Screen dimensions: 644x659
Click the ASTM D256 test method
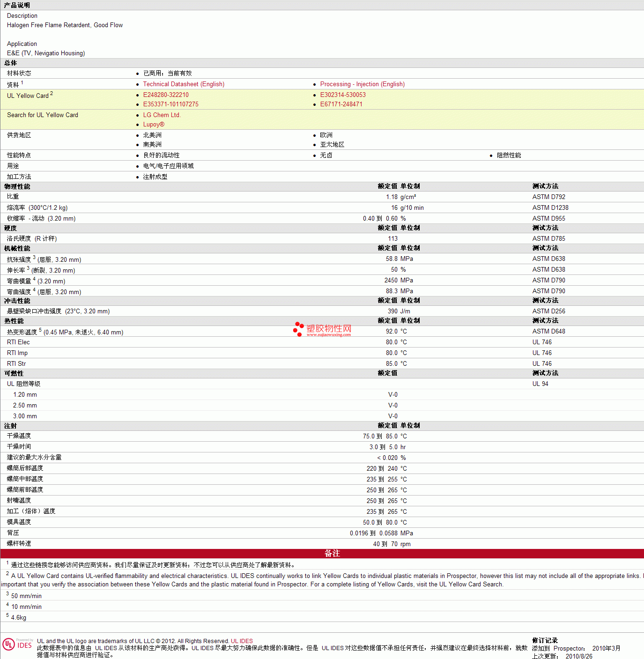[548, 311]
